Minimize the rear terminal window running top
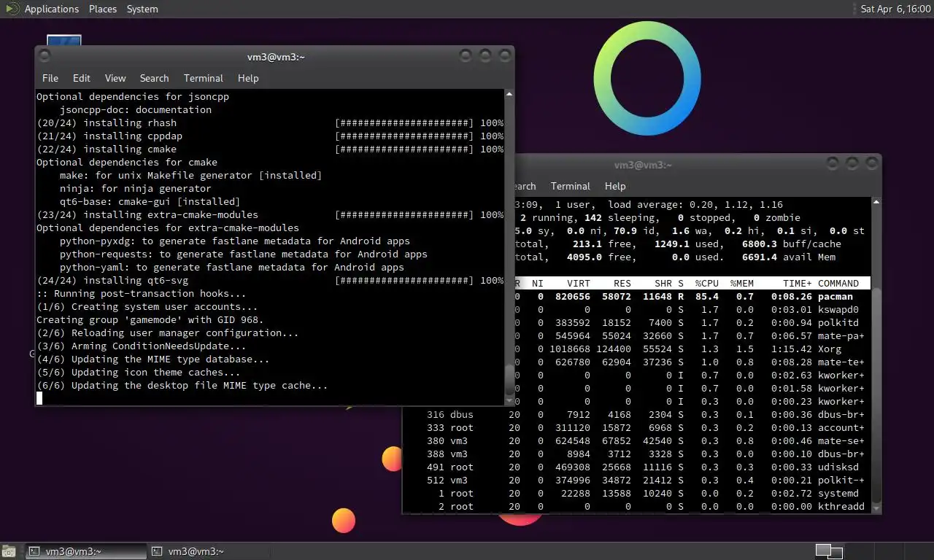Screen dimensions: 934x560 pyautogui.click(x=833, y=164)
